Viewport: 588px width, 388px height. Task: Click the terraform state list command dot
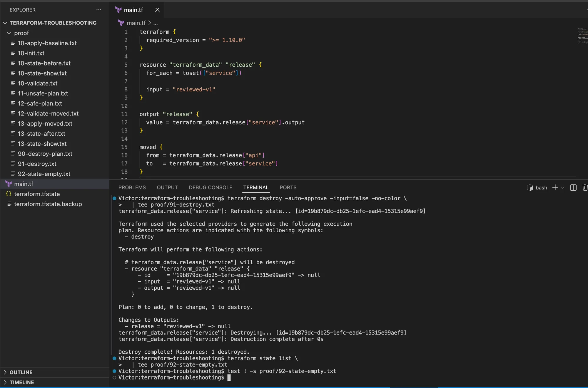point(114,358)
